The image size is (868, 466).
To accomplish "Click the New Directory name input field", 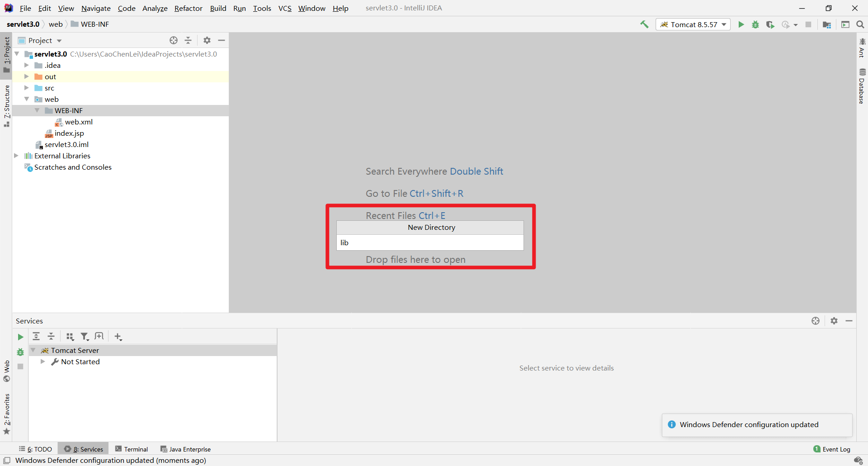I will tap(430, 243).
